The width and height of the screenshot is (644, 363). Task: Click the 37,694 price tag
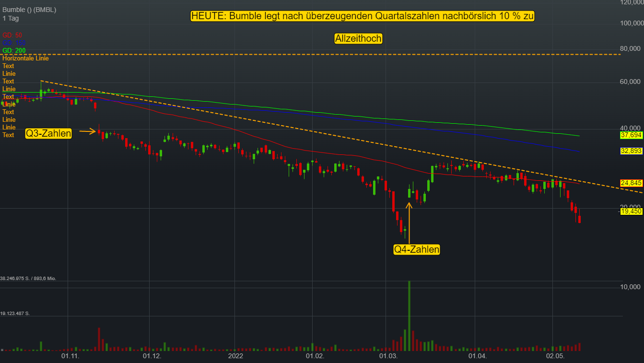click(x=631, y=135)
